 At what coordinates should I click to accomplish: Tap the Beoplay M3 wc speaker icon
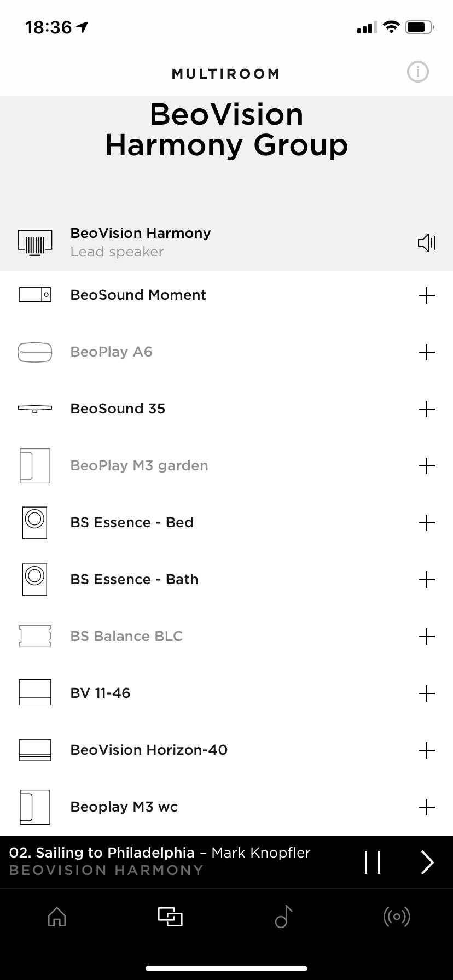coord(34,807)
